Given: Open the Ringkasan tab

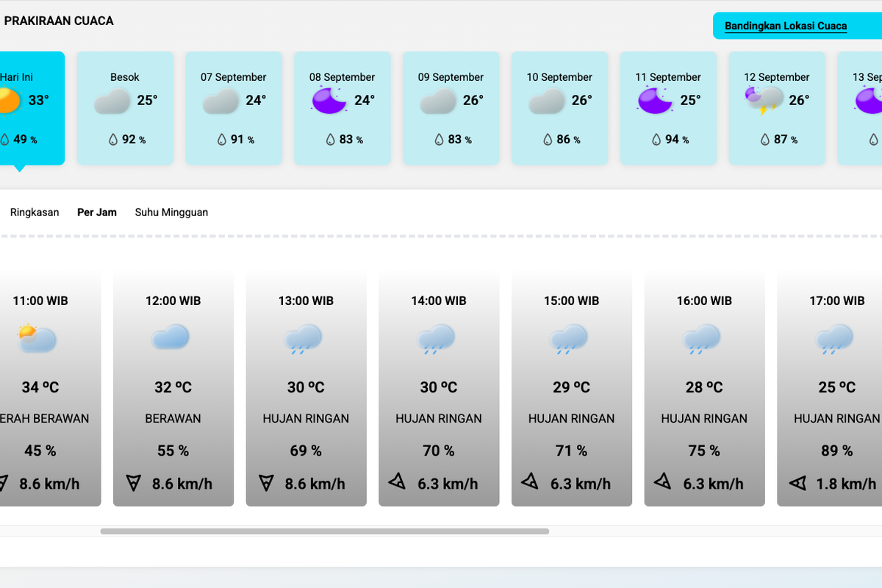Looking at the screenshot, I should 35,212.
